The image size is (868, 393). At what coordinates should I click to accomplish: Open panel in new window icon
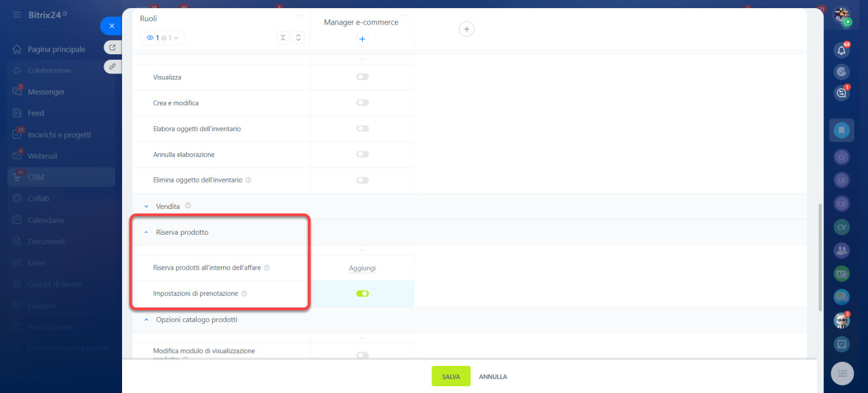112,48
